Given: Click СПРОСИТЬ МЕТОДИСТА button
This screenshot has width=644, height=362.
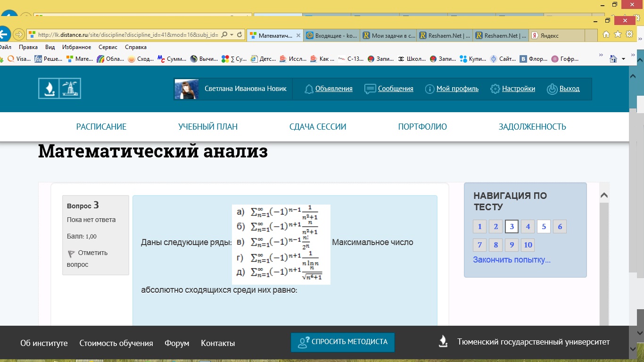Looking at the screenshot, I should 342,342.
